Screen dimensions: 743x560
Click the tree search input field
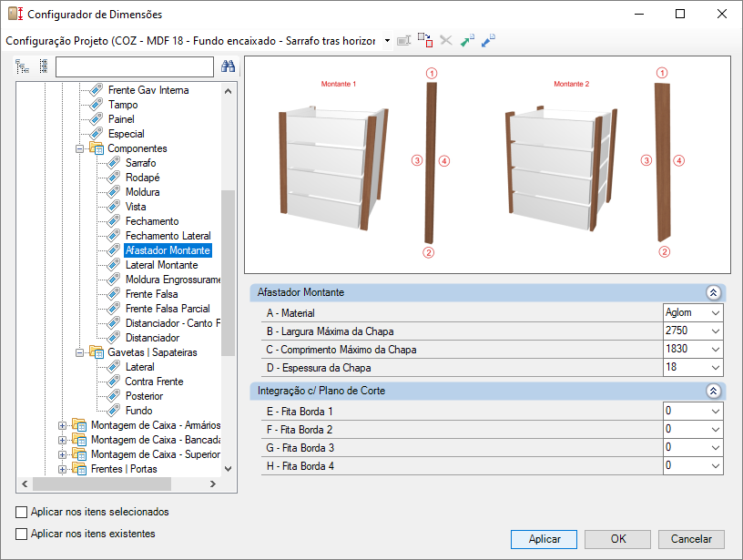tap(135, 66)
